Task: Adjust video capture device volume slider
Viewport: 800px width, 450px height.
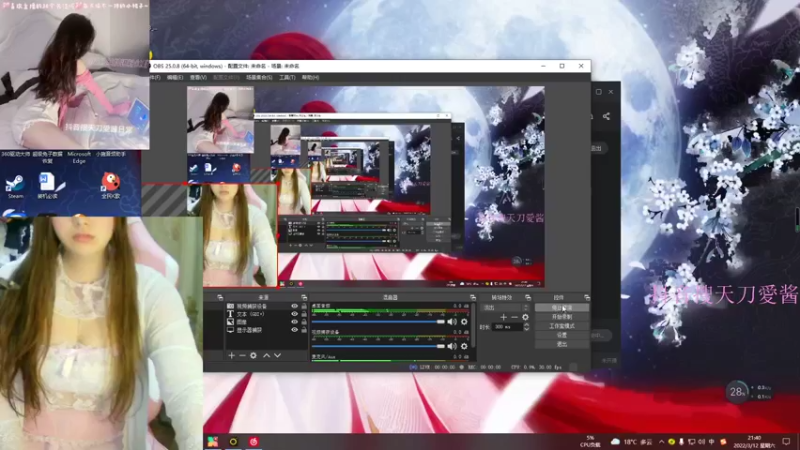Action: (x=378, y=346)
